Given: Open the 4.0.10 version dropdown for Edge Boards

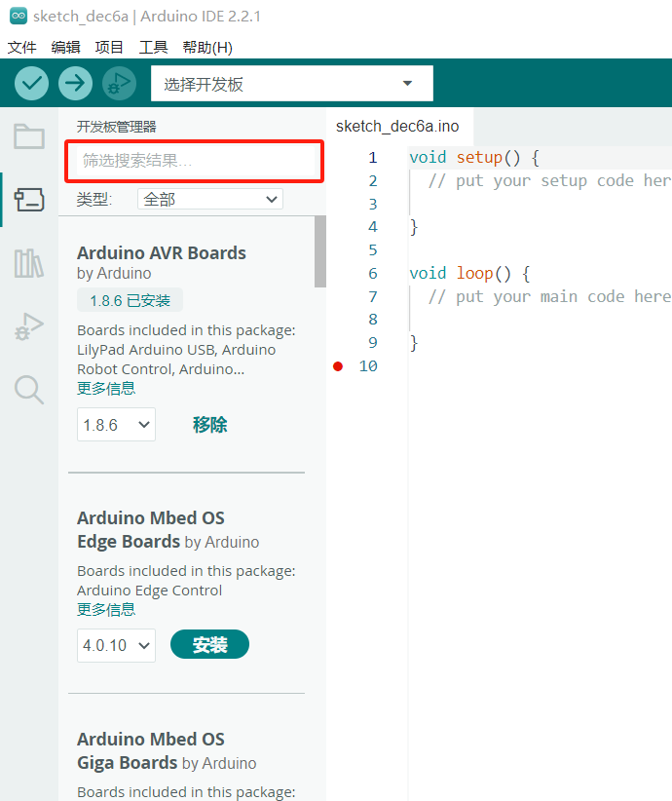Looking at the screenshot, I should 117,646.
